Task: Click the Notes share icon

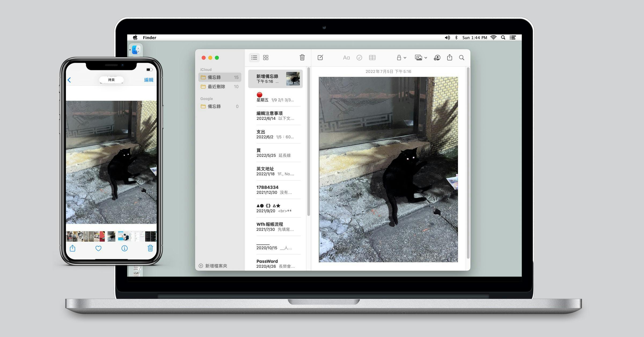Action: [x=449, y=57]
